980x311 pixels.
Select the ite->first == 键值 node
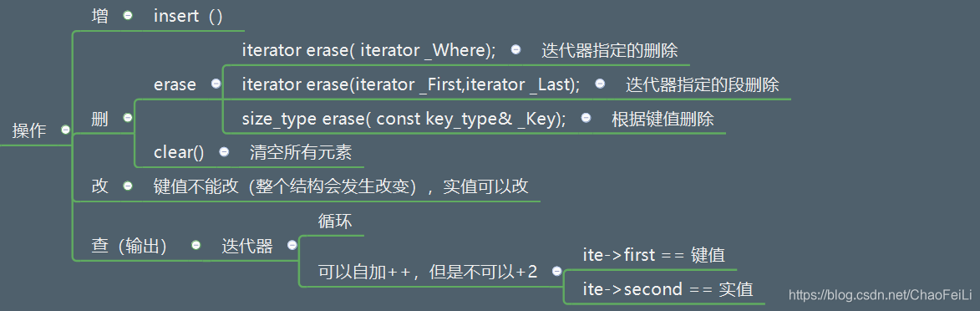click(653, 255)
